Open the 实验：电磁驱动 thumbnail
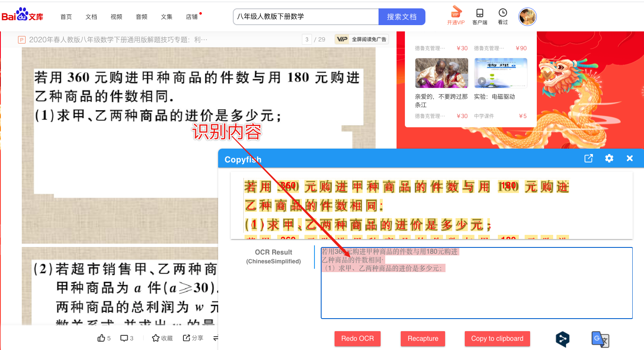The height and width of the screenshot is (350, 644). point(501,73)
